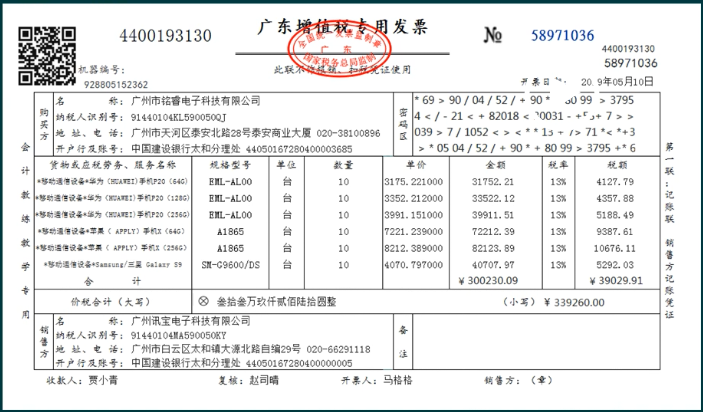Image resolution: width=703 pixels, height=412 pixels.
Task: Click the ⊗ symbol in the total row
Action: click(203, 300)
